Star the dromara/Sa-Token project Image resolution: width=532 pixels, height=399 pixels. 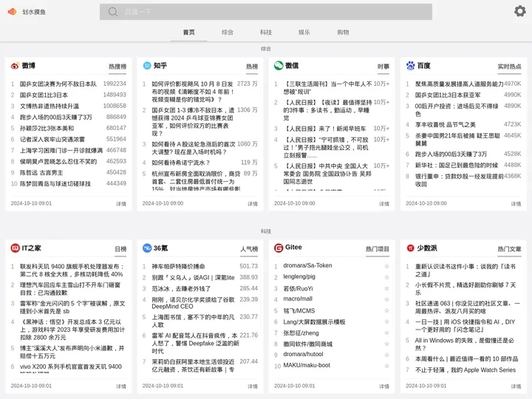(x=386, y=266)
